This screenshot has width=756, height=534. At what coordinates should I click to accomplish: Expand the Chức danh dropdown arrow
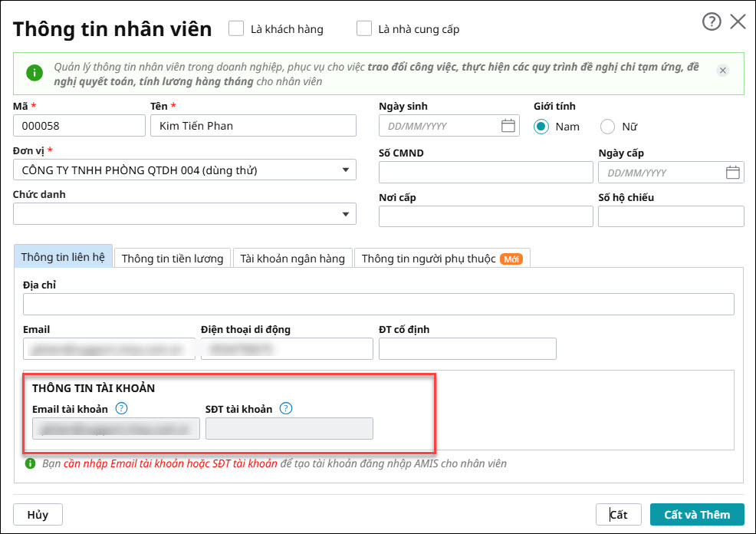click(x=345, y=214)
